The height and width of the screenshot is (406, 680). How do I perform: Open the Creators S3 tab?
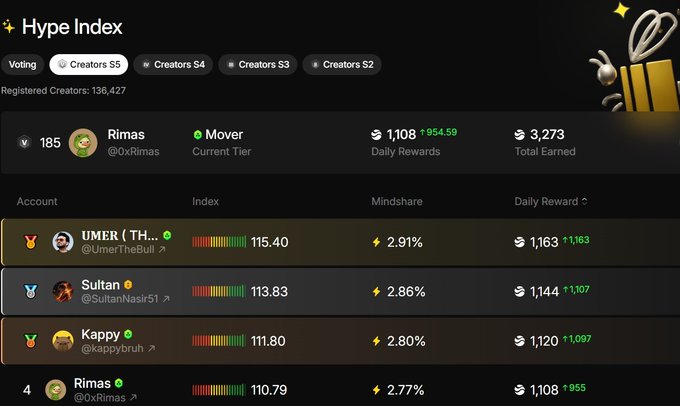pos(258,65)
